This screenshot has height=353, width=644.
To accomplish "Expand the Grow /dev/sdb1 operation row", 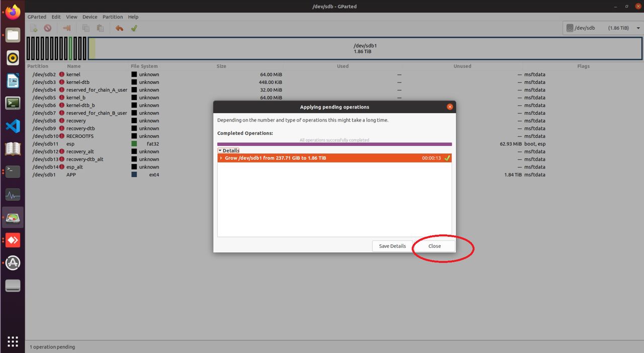I will coord(221,158).
